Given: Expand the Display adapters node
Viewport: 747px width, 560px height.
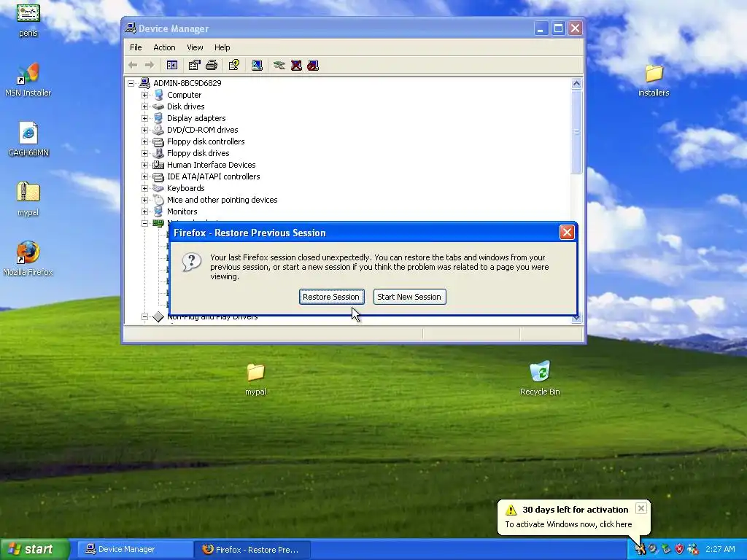Looking at the screenshot, I should pos(145,118).
